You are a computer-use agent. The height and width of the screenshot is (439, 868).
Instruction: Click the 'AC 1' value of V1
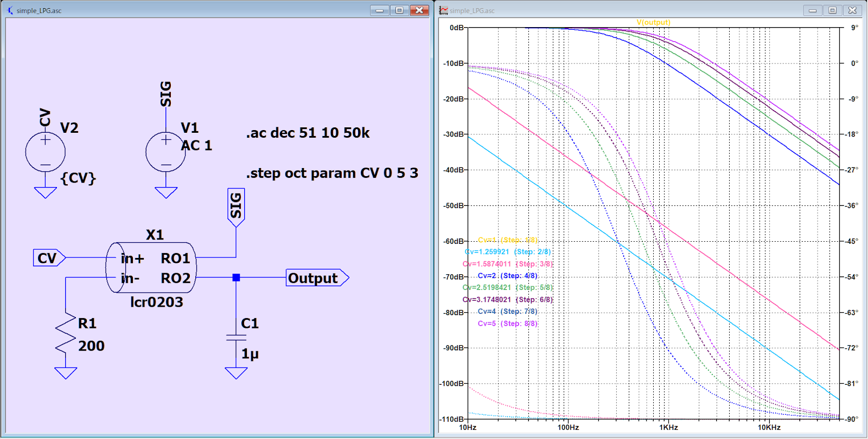(x=196, y=145)
